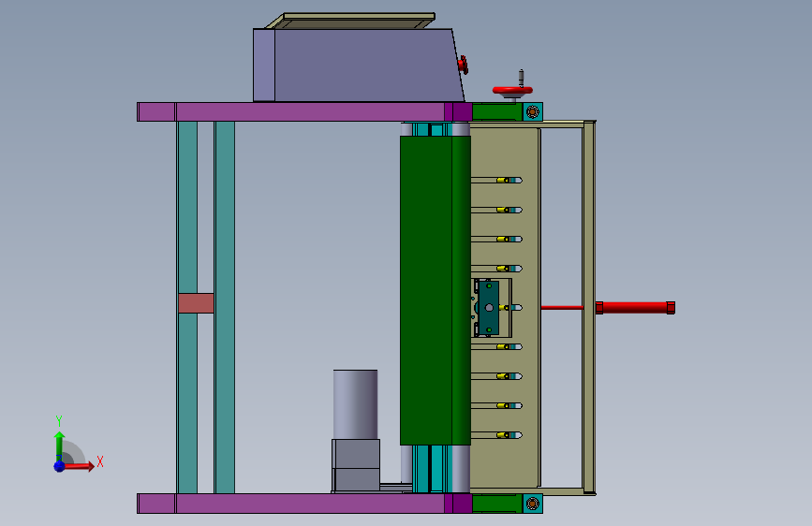The image size is (812, 526).
Task: Select the top purple frame beam
Action: click(304, 111)
